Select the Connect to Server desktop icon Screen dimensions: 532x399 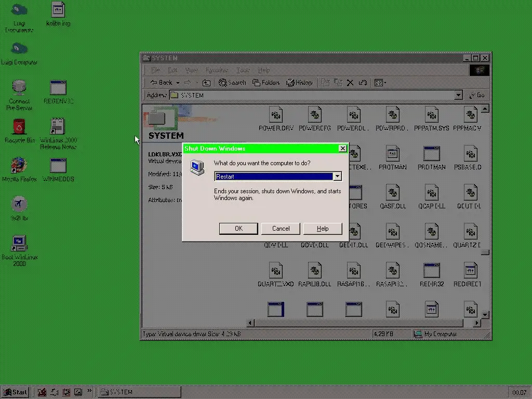[x=19, y=96]
